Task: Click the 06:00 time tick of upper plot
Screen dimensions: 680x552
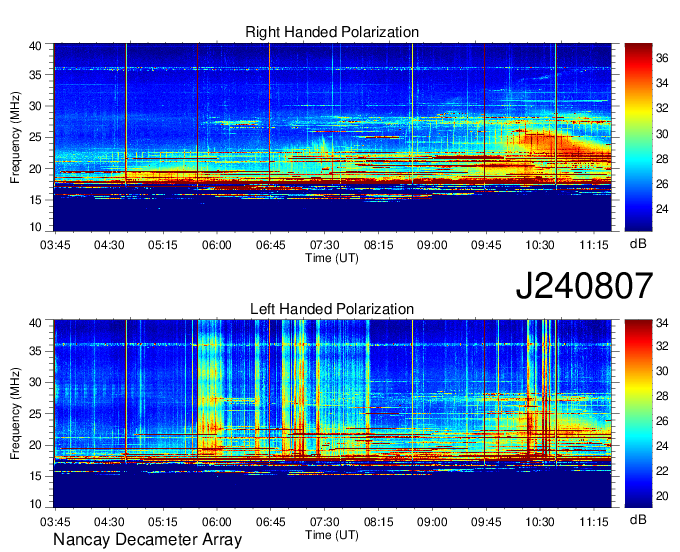Action: (216, 245)
